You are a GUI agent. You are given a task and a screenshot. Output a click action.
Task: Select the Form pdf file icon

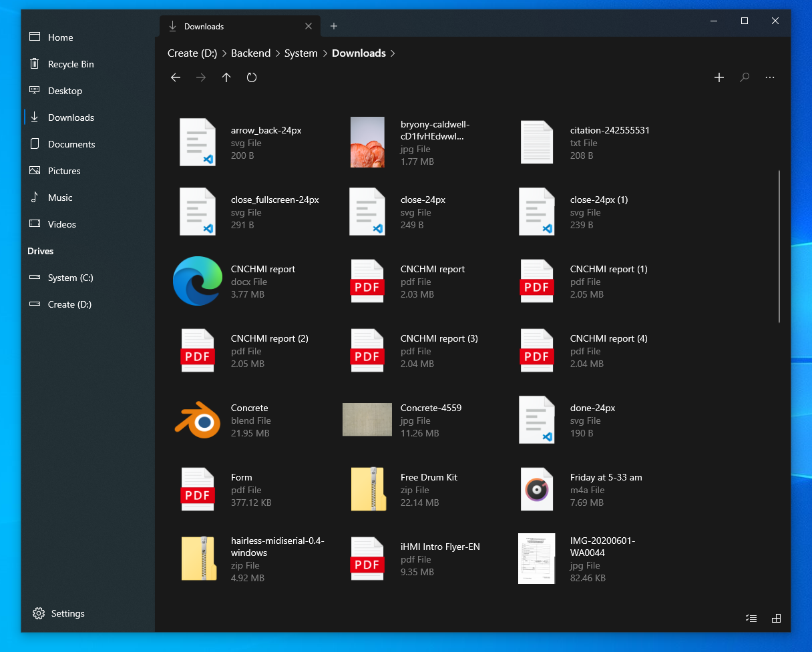[x=198, y=489]
